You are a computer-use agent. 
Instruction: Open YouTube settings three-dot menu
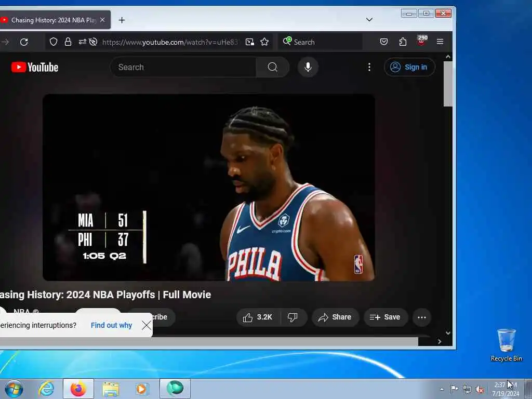pyautogui.click(x=369, y=67)
